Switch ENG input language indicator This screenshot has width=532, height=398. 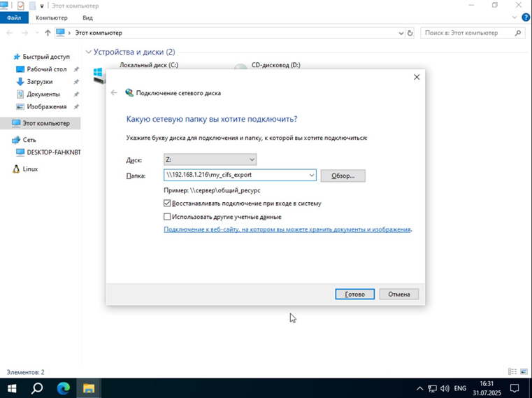460,388
